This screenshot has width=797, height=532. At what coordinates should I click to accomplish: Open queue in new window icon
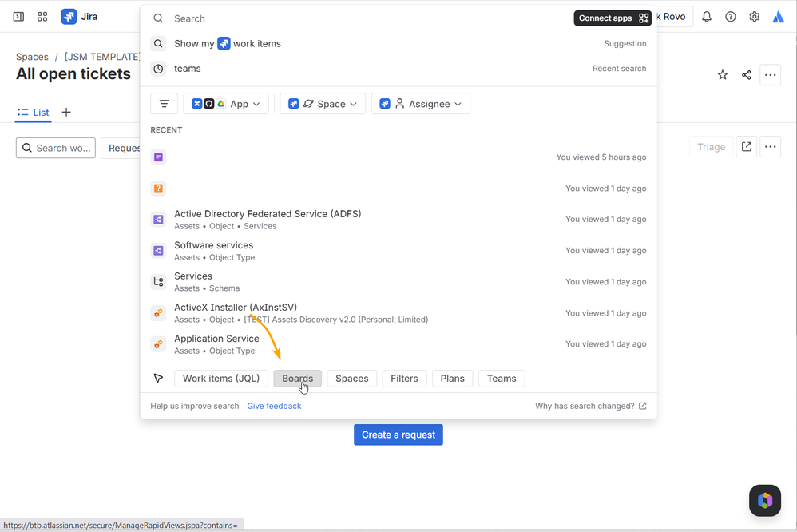click(x=746, y=147)
